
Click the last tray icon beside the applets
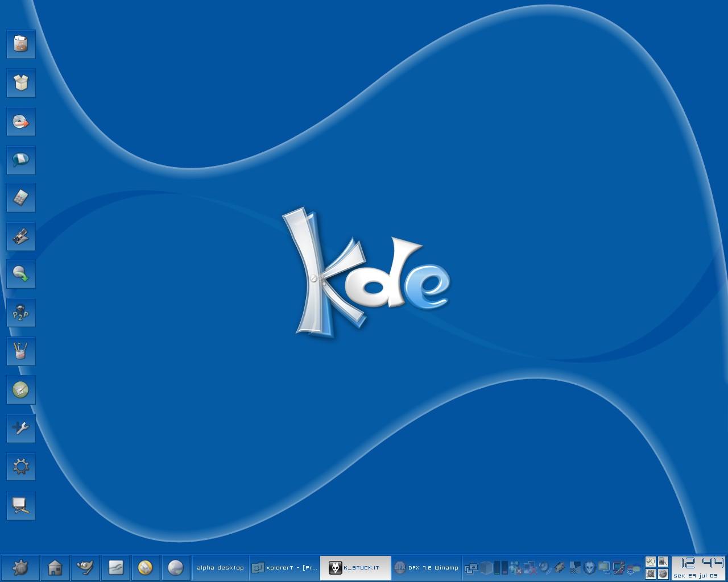click(634, 568)
